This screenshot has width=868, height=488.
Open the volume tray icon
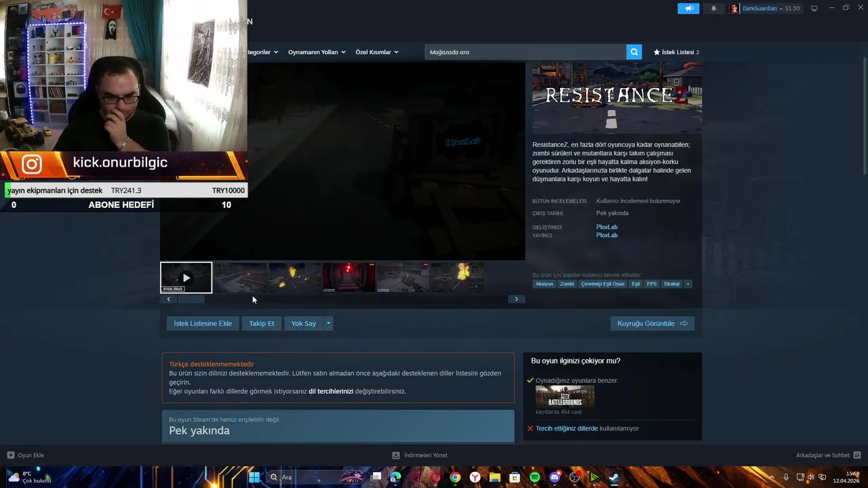811,477
